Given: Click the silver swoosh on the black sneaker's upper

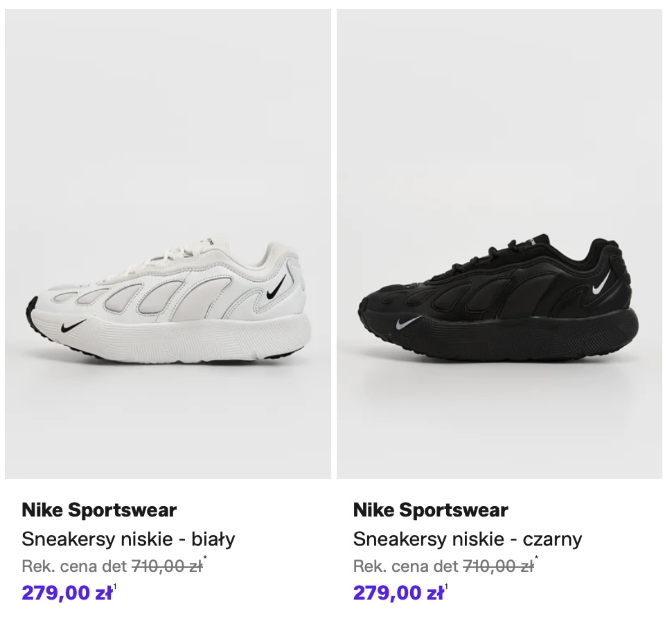Looking at the screenshot, I should [601, 281].
